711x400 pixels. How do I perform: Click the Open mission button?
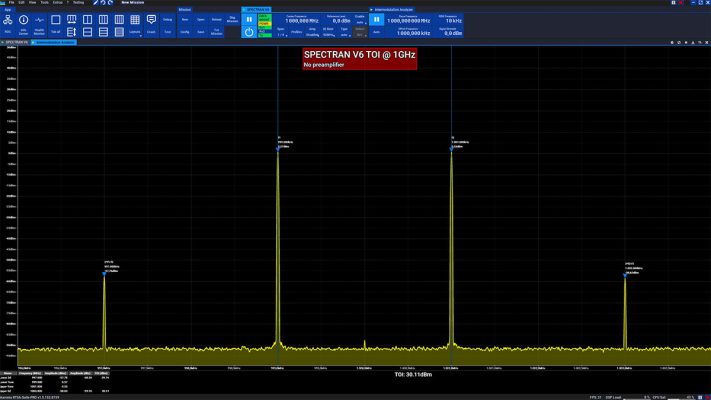pyautogui.click(x=201, y=20)
